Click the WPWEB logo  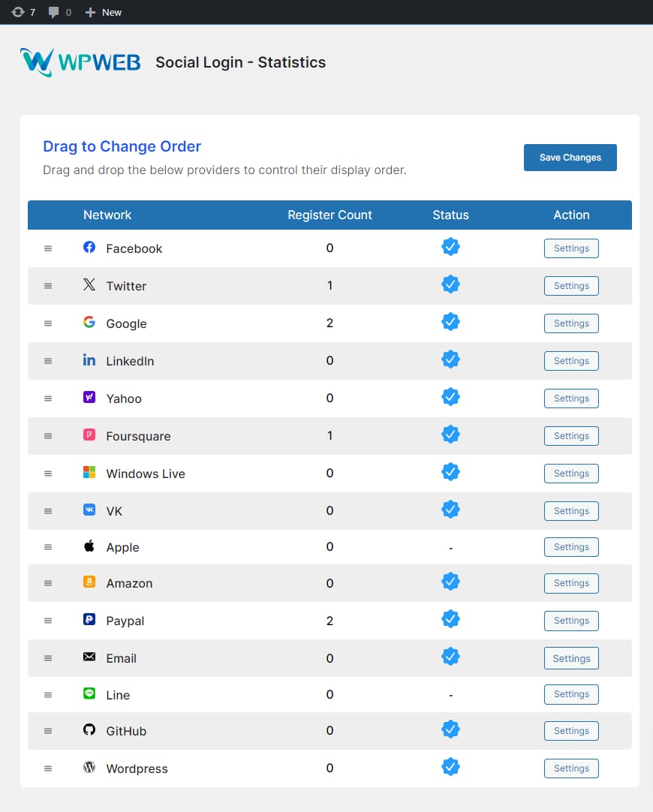pos(80,62)
